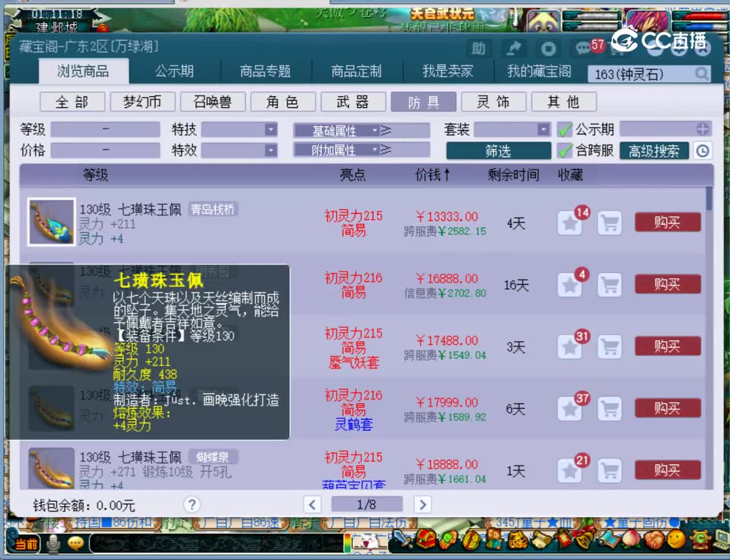Image resolution: width=730 pixels, height=560 pixels.
Task: Click the treasure chest icon in toolbar
Action: coord(425,539)
